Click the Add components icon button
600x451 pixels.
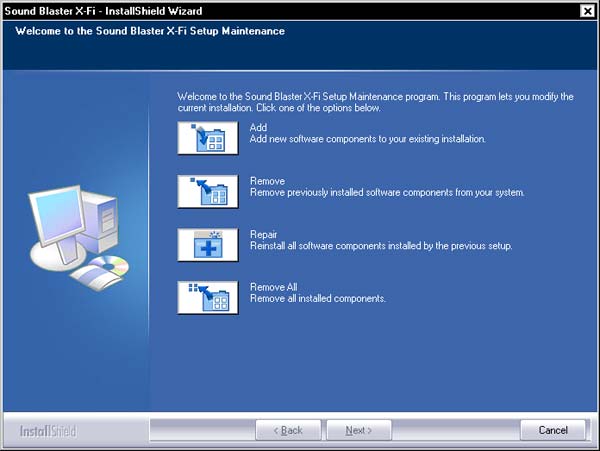pos(208,137)
